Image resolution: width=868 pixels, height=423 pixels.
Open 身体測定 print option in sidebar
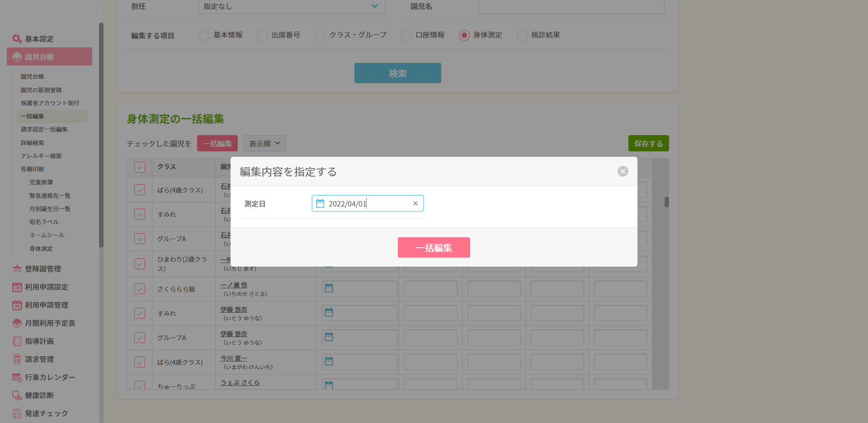pyautogui.click(x=41, y=249)
